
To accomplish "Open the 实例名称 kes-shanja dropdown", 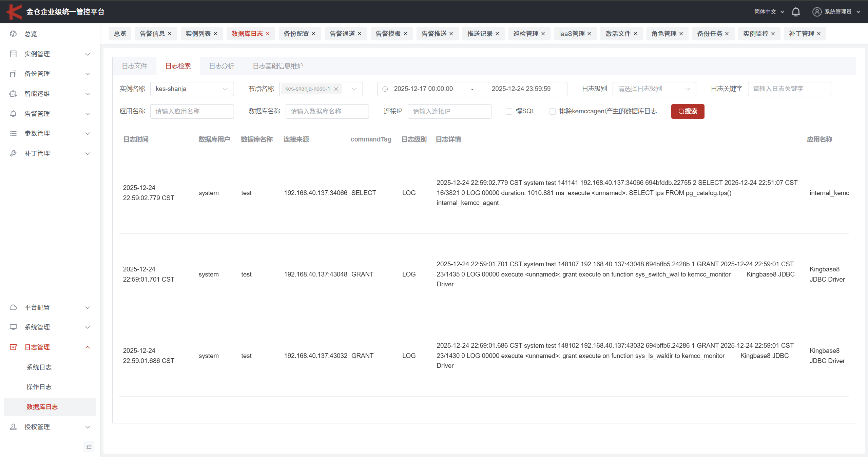I will 192,89.
